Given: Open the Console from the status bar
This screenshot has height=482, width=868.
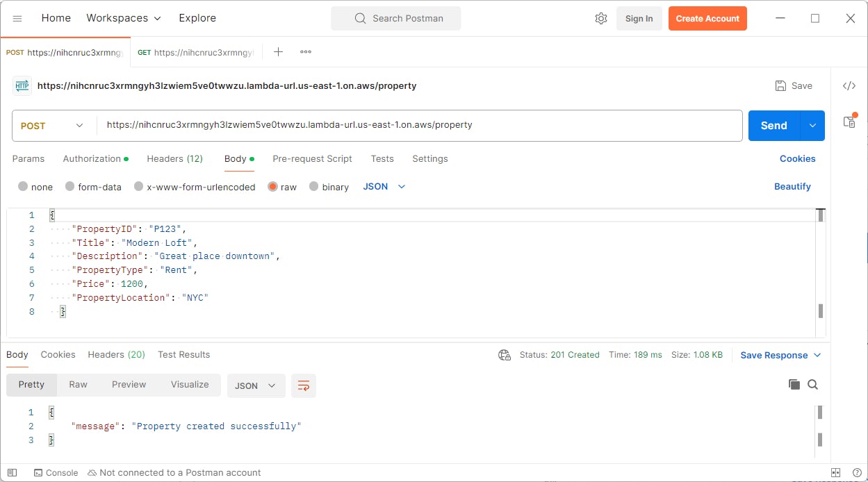Looking at the screenshot, I should 56,472.
